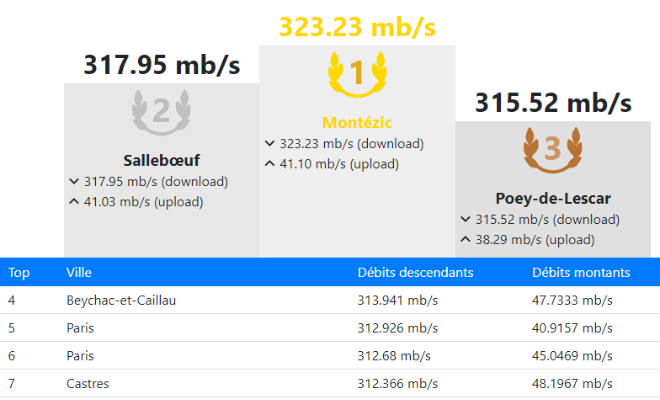Sort by Débits descendants column header
This screenshot has height=400, width=660.
tap(415, 272)
